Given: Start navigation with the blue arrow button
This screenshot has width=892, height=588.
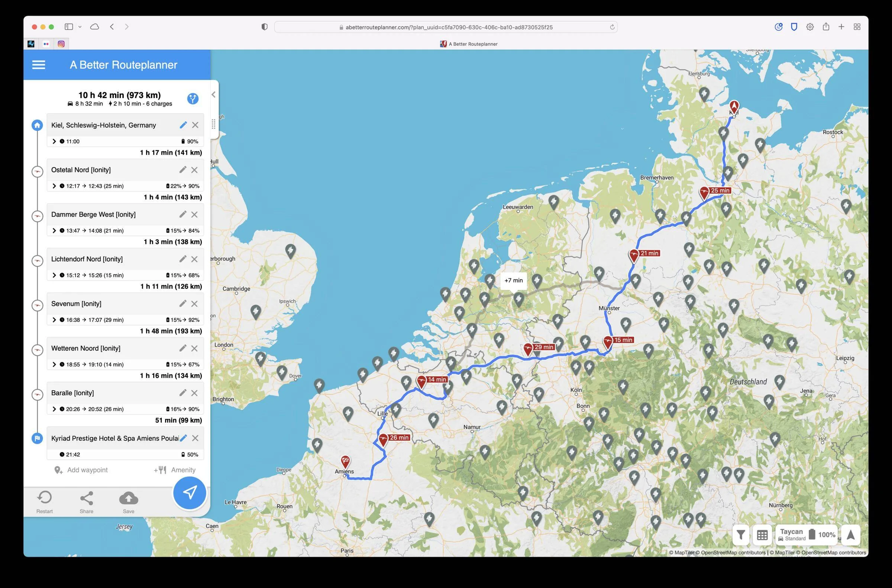Looking at the screenshot, I should tap(190, 493).
